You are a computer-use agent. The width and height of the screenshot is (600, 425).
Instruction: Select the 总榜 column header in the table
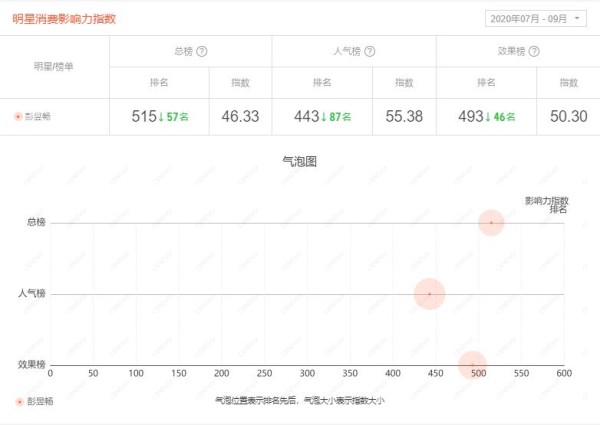click(x=183, y=51)
